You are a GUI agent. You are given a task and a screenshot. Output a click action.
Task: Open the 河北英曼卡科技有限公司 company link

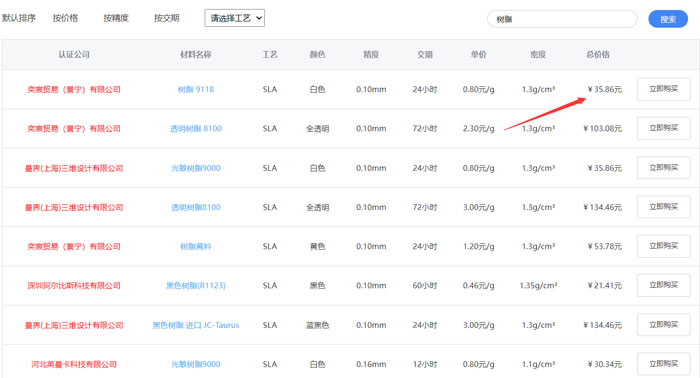point(74,364)
